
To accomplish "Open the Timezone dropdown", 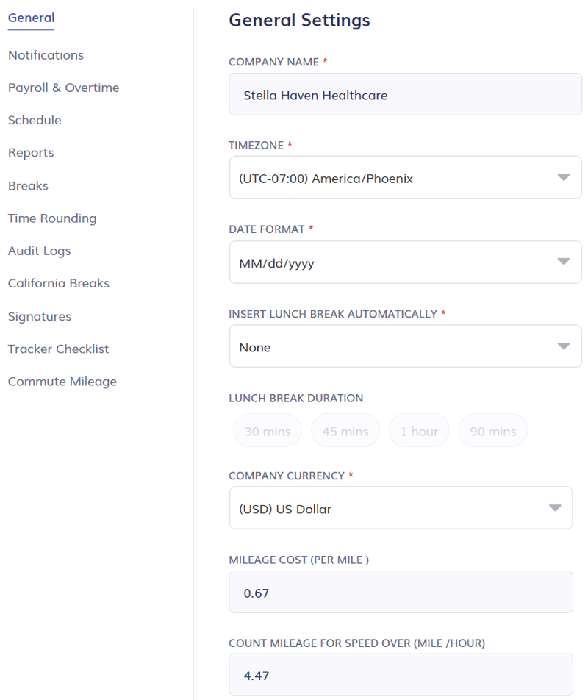I will coord(405,177).
